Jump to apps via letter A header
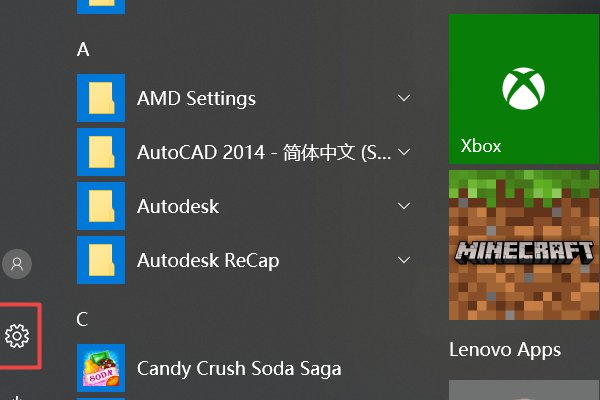Screen dimensions: 600x400 83,49
